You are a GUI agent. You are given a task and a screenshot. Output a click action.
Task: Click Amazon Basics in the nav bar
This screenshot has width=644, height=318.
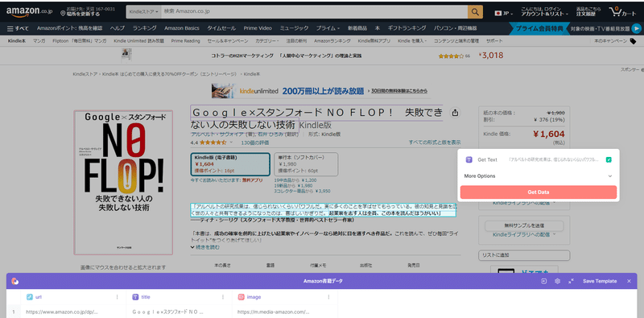click(x=182, y=28)
